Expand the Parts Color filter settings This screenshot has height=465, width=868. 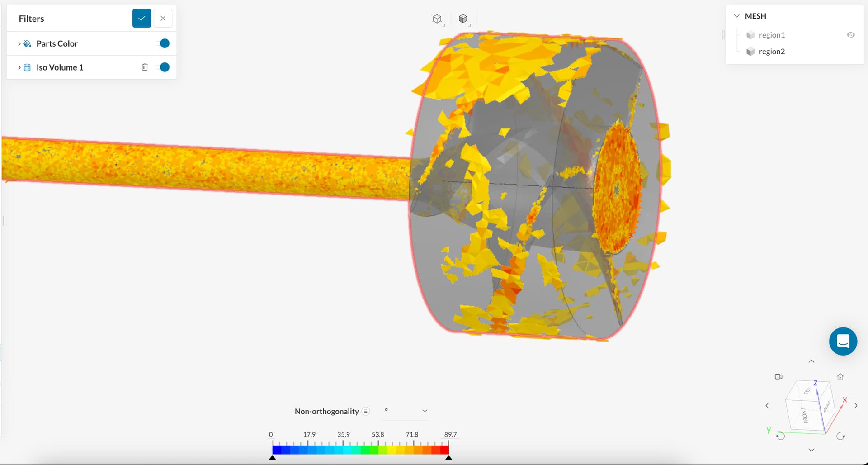(19, 43)
